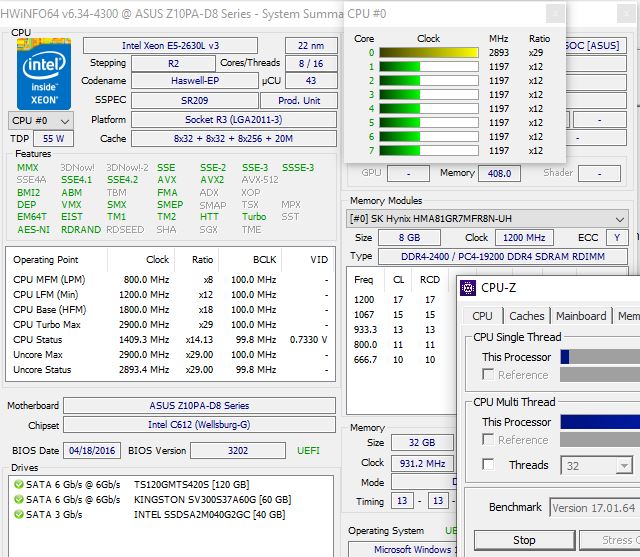Click the AVX2 feature label
This screenshot has height=557, width=640.
pyautogui.click(x=212, y=180)
